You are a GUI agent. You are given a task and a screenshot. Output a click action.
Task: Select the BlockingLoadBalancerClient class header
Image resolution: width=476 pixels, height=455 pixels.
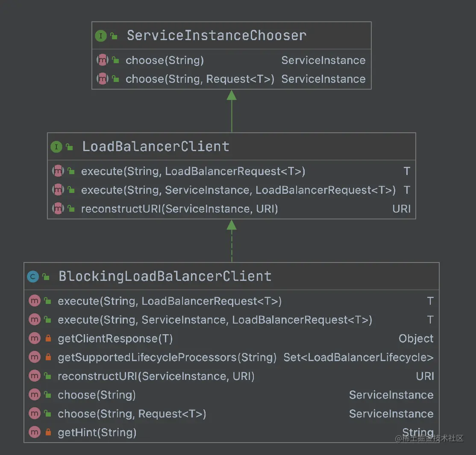coord(165,276)
